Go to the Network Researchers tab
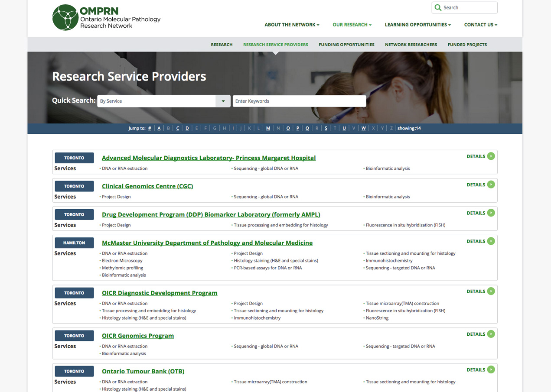The height and width of the screenshot is (392, 551). point(411,45)
